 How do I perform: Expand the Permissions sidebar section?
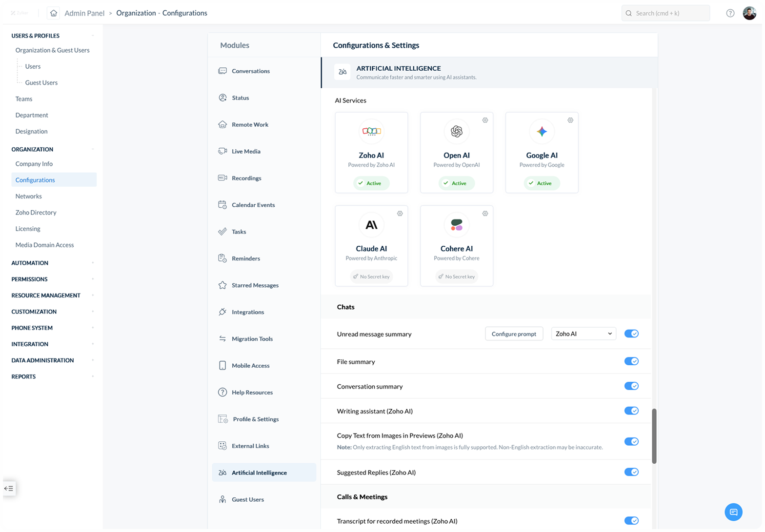click(x=93, y=279)
